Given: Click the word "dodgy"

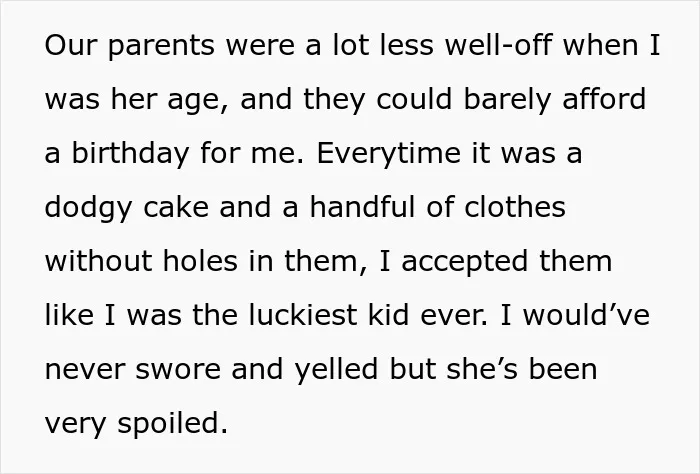Looking at the screenshot, I should 88,209.
